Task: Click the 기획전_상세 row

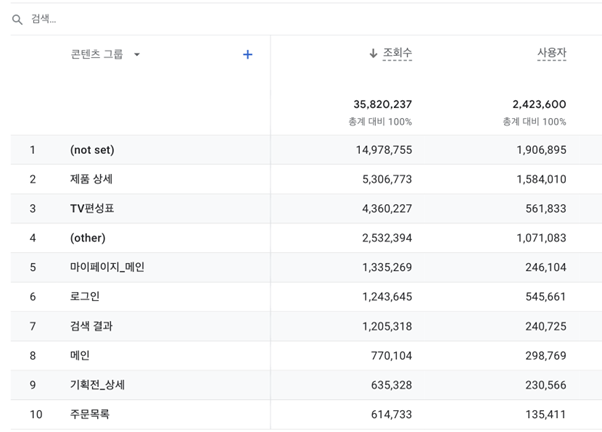Action: coord(306,385)
